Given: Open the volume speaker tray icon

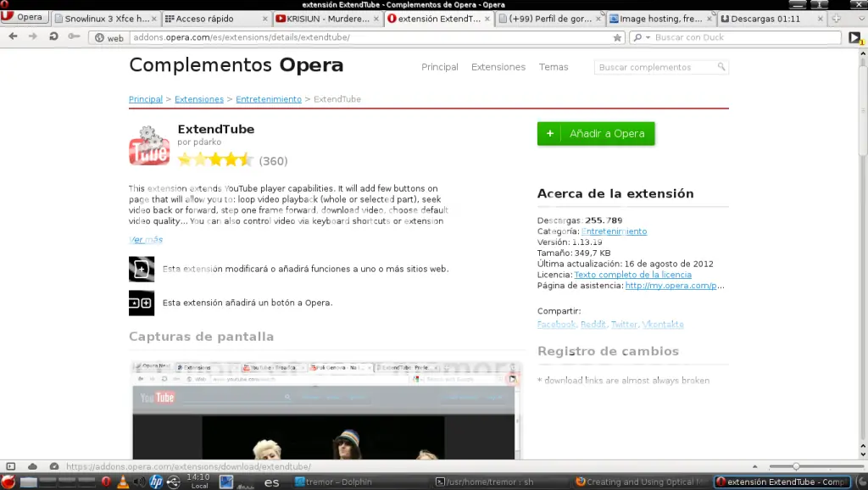Looking at the screenshot, I should (x=139, y=482).
